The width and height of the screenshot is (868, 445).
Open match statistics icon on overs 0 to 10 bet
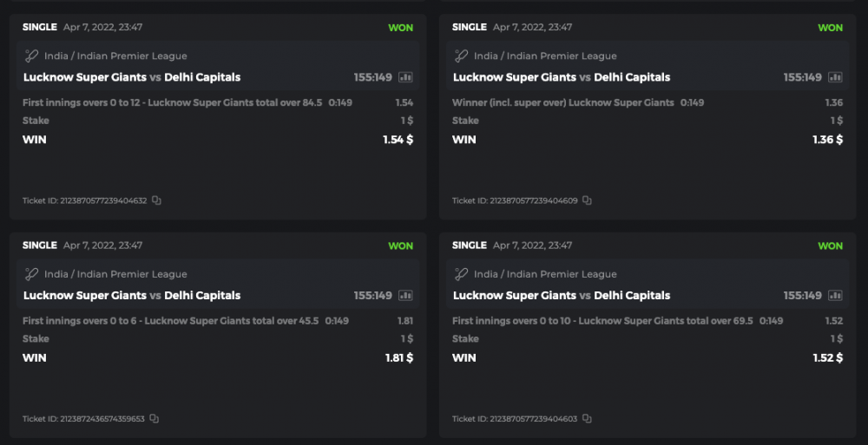835,296
